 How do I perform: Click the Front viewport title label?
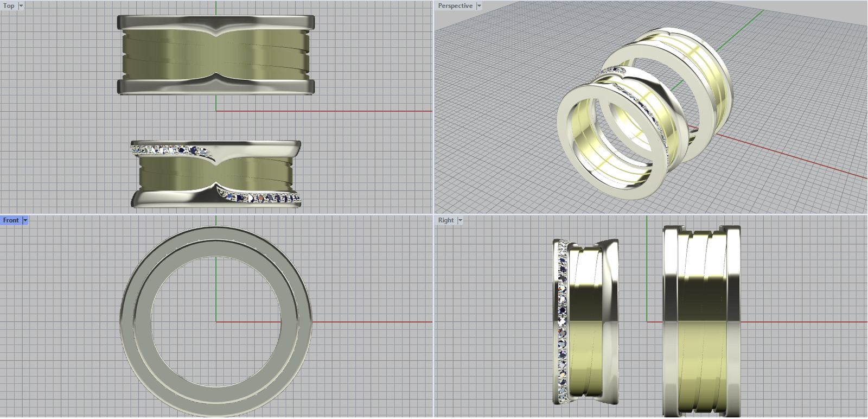[x=11, y=220]
